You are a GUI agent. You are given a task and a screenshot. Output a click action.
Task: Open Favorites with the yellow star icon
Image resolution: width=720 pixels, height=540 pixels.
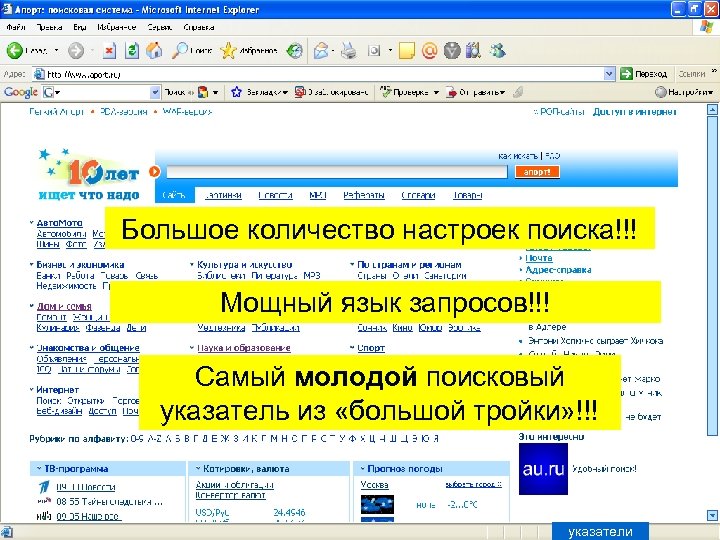point(228,50)
